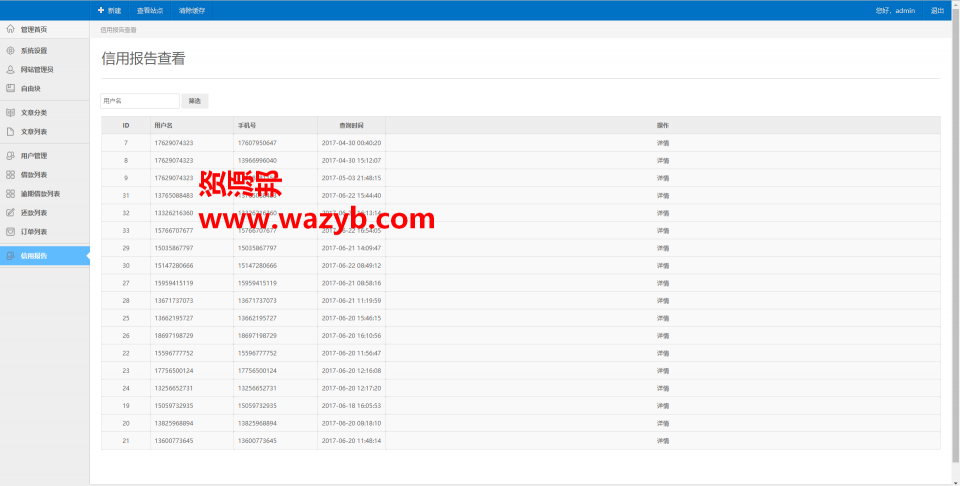
Task: Click the edit icon beside 还款列表
Action: click(x=10, y=212)
